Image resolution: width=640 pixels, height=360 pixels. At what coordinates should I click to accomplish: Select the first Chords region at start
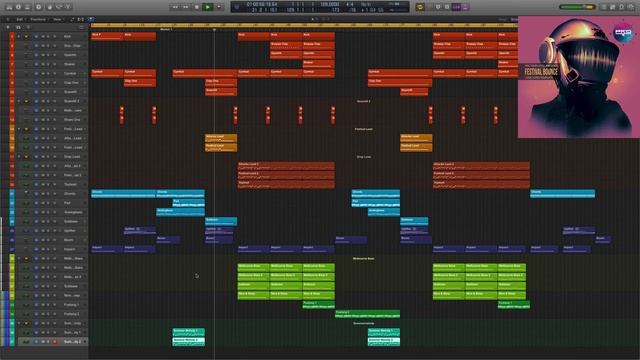click(x=123, y=194)
